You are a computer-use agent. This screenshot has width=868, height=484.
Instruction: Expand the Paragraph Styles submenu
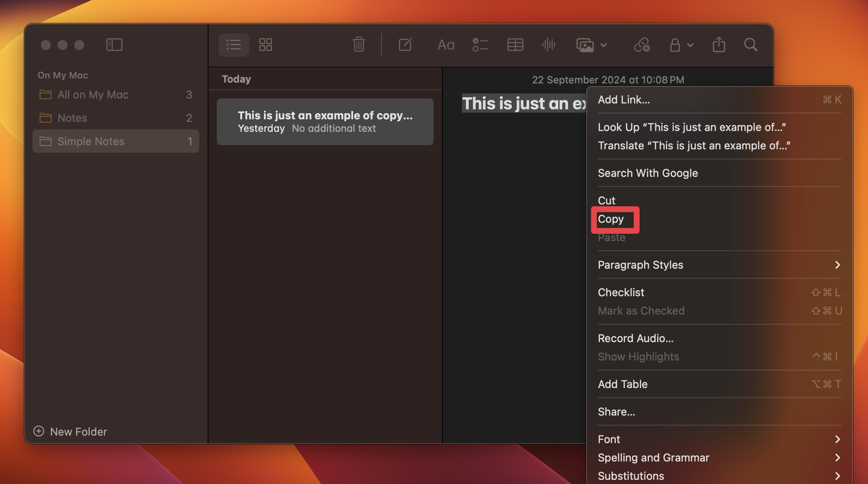(x=640, y=265)
